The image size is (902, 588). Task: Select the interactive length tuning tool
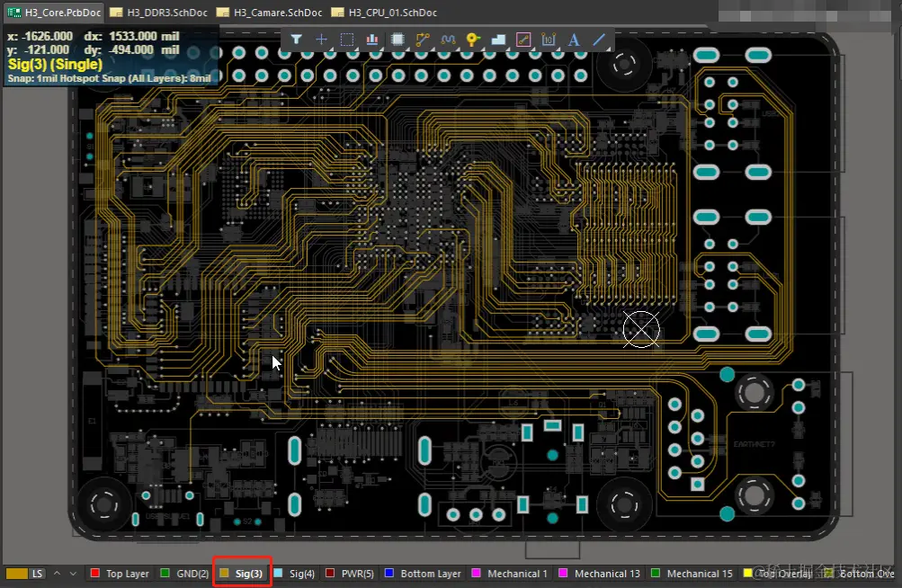[x=448, y=40]
